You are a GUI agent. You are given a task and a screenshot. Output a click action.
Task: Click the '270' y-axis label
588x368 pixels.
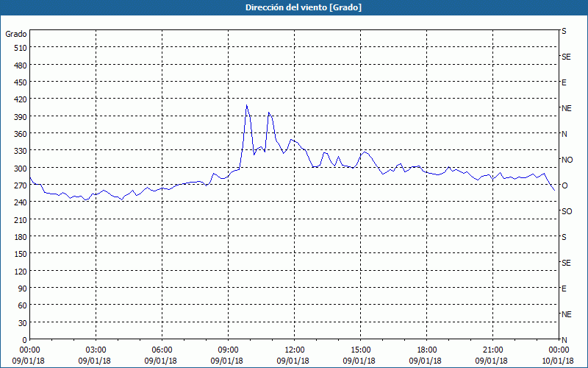21,185
